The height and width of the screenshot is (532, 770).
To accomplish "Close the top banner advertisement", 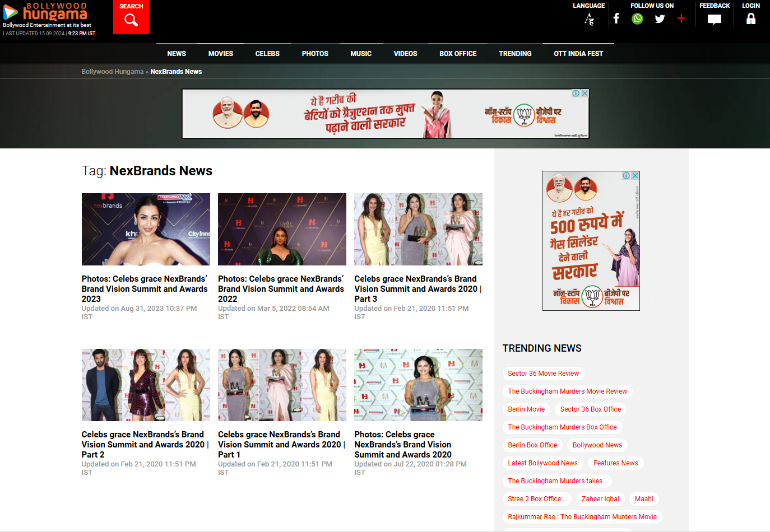I will [585, 94].
